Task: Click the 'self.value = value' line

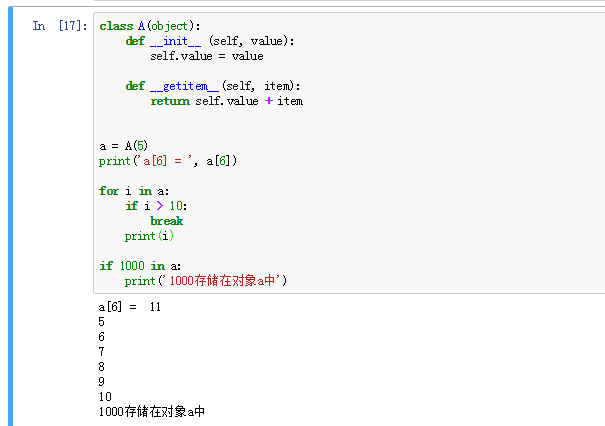Action: 207,56
